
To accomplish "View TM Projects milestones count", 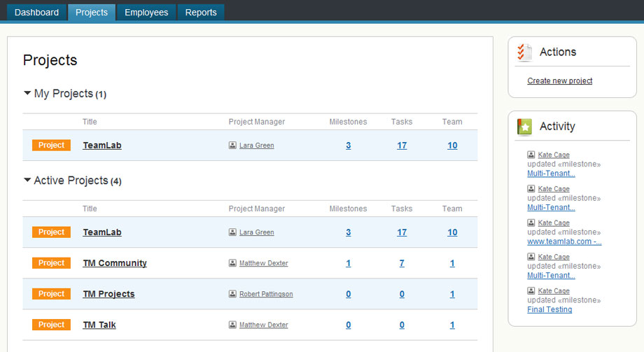I will pyautogui.click(x=349, y=294).
